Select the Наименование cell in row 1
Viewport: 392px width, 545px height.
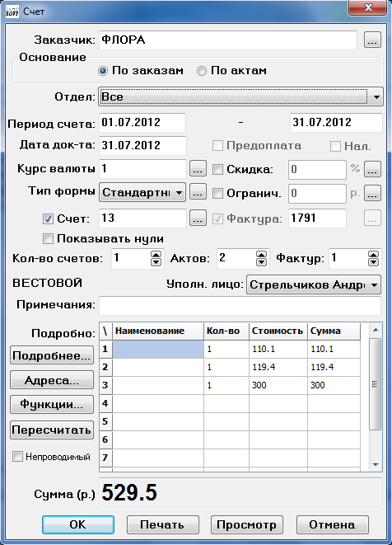[158, 349]
